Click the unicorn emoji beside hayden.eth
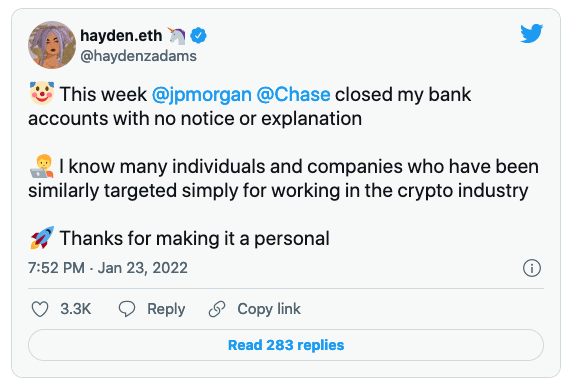Viewport: 571px width, 388px height. [177, 36]
